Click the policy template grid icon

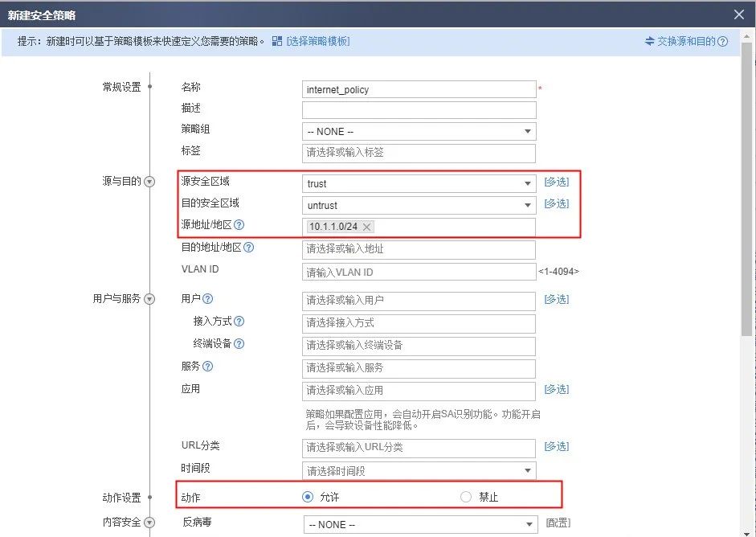(276, 41)
